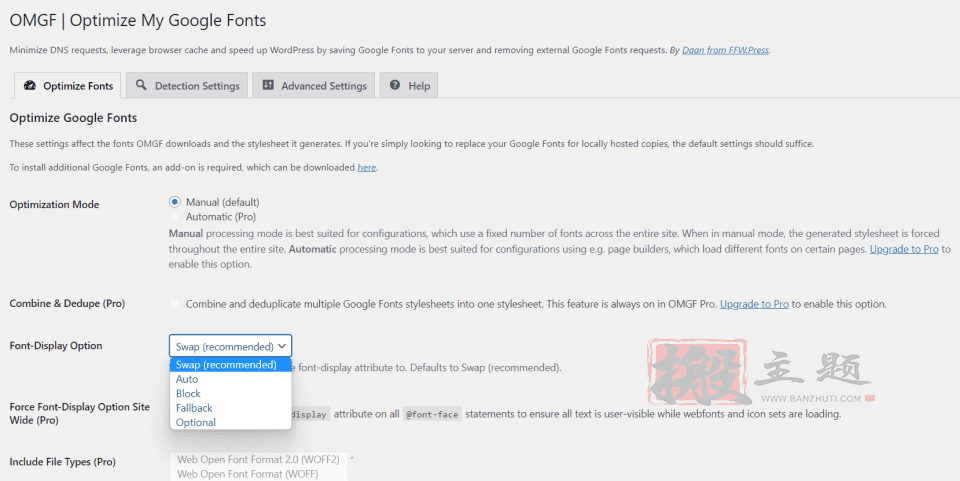Screen dimensions: 960x481
Task: Click the file types list scroll-up arrow
Action: tap(352, 458)
